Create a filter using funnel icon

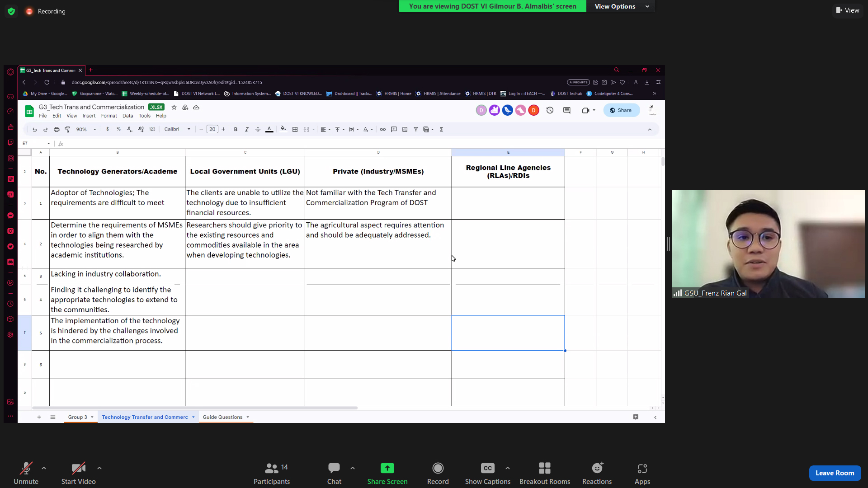(x=415, y=129)
